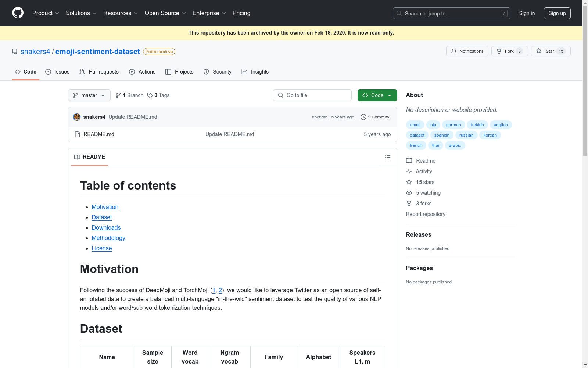Screen dimensions: 588x368
Task: Click the Go to file input
Action: point(312,95)
